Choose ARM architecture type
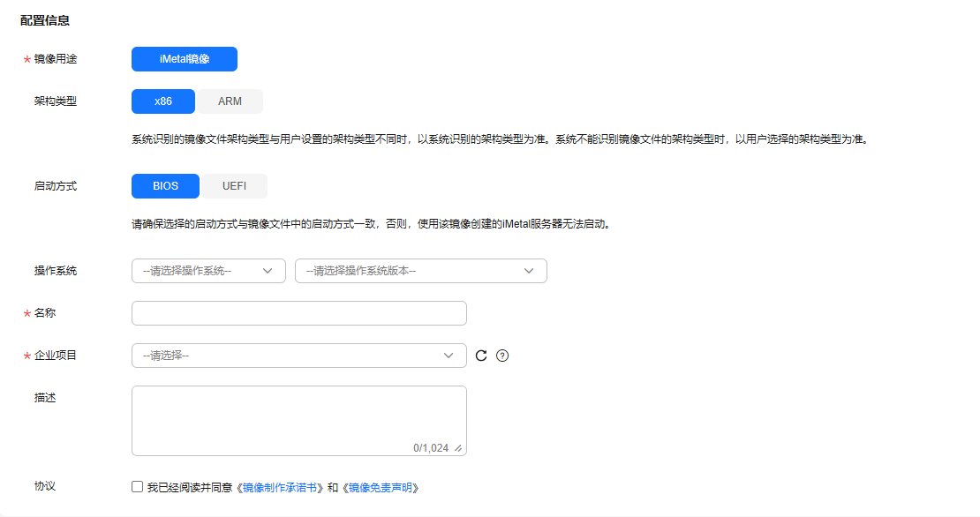The height and width of the screenshot is (517, 980). tap(230, 101)
